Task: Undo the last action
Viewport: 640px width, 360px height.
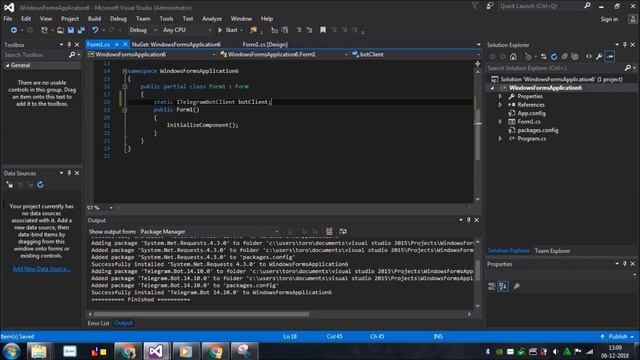Action: click(95, 30)
